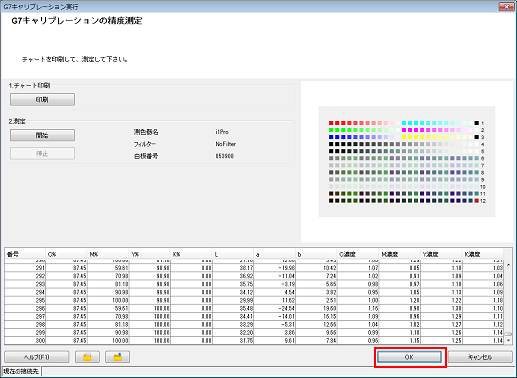Click the i1Pro colorimeter name value
Image resolution: width=517 pixels, height=378 pixels.
pyautogui.click(x=222, y=132)
